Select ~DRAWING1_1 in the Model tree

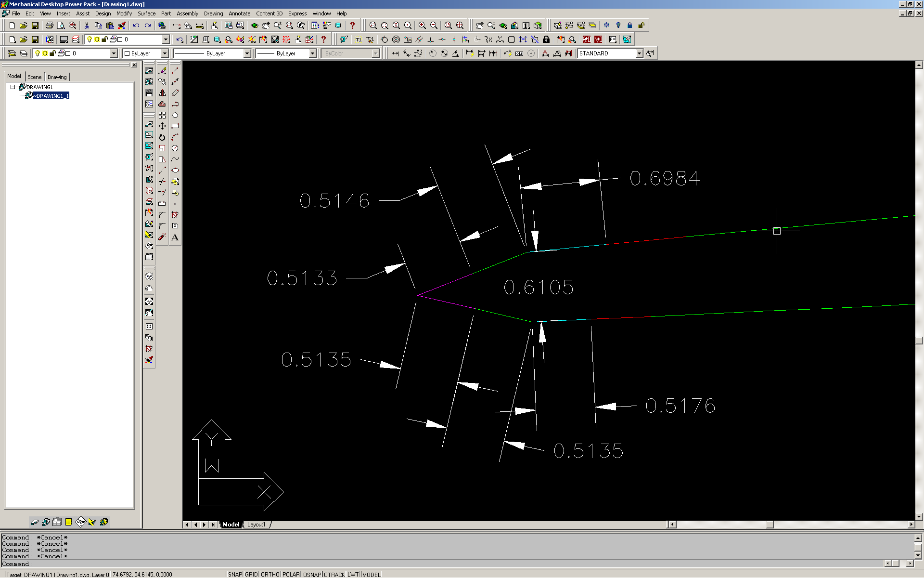[x=51, y=95]
